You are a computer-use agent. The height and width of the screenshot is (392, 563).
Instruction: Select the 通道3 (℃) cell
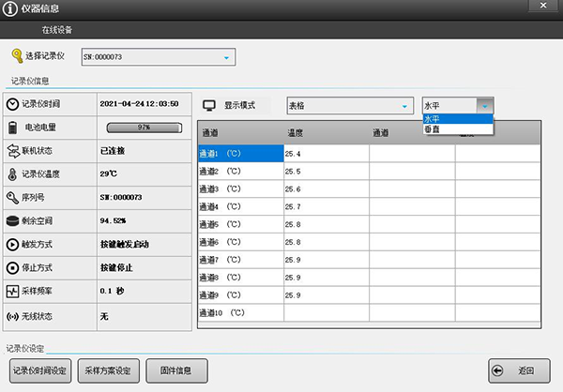pos(241,188)
